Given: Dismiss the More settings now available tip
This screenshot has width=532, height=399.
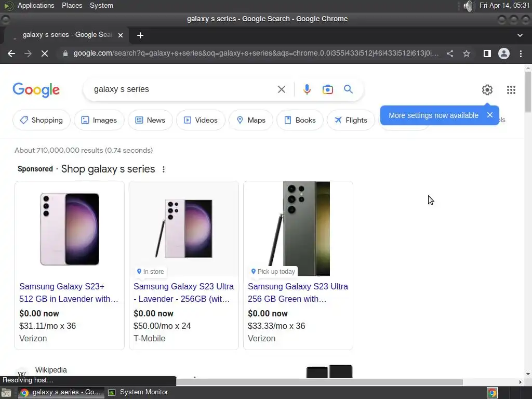Looking at the screenshot, I should 489,115.
